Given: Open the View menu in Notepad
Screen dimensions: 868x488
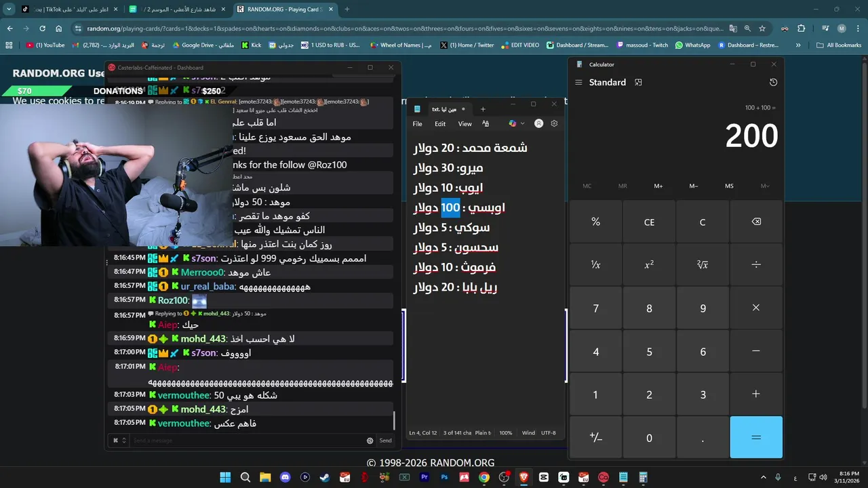Looking at the screenshot, I should click(x=465, y=124).
